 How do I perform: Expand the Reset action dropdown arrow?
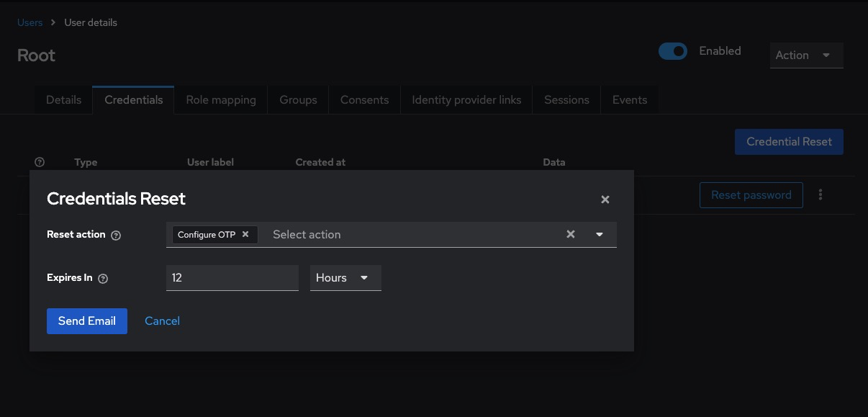[x=599, y=234]
